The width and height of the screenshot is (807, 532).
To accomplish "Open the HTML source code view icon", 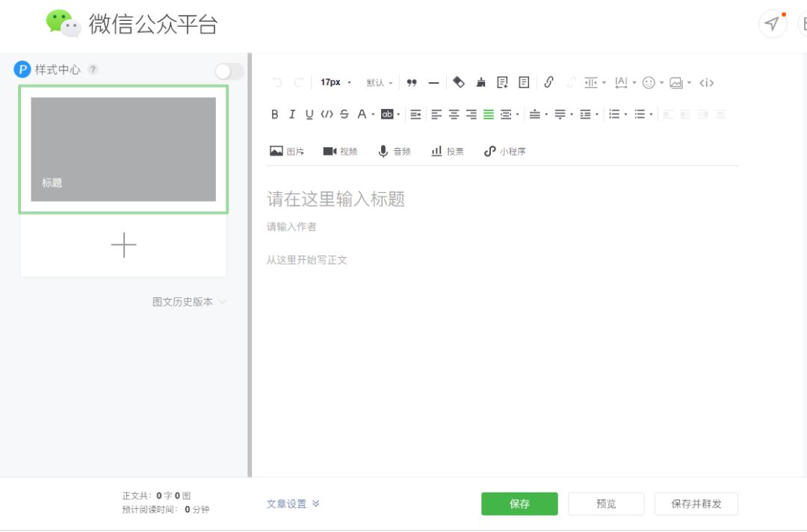I will tap(707, 83).
